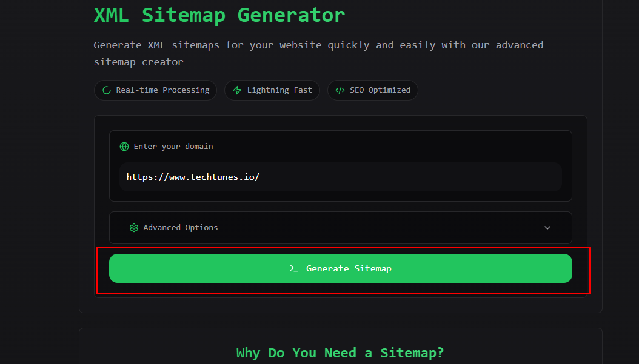The height and width of the screenshot is (364, 639).
Task: Open the Advanced Options panel
Action: pos(340,227)
